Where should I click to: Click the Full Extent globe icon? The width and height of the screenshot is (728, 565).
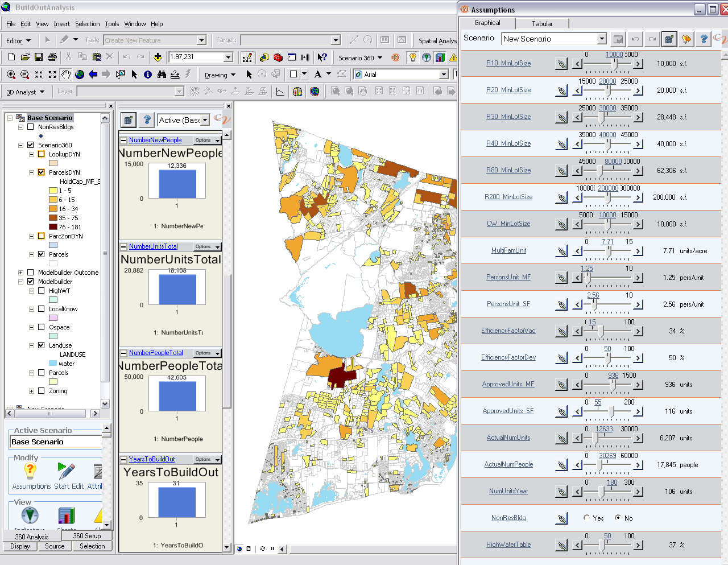click(80, 75)
